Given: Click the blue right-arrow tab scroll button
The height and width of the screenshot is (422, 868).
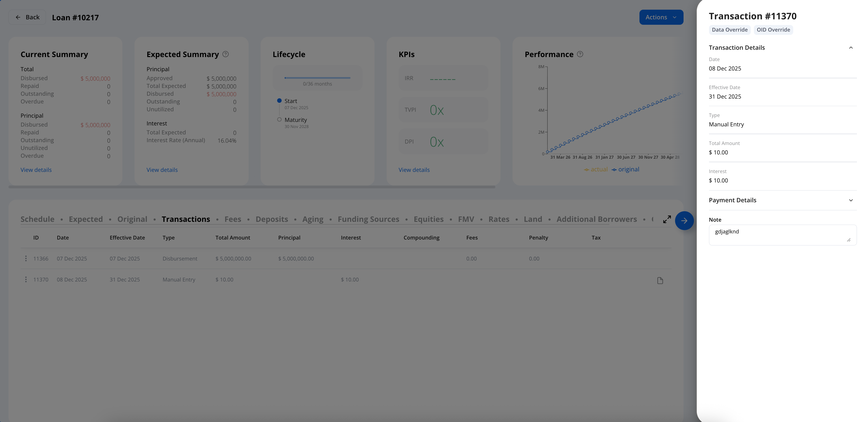Looking at the screenshot, I should tap(684, 221).
